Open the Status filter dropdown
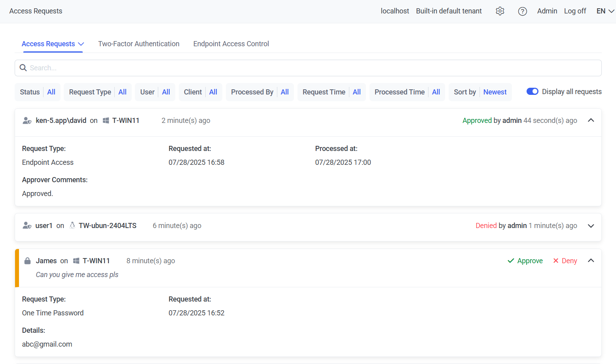This screenshot has height=364, width=616. tap(38, 92)
